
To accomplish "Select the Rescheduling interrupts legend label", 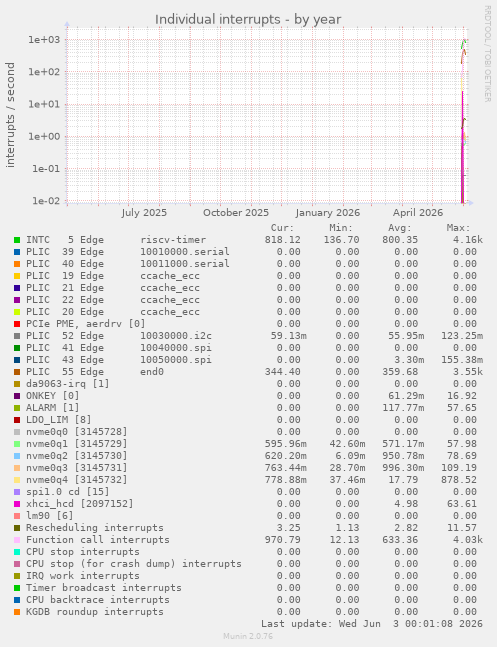I will click(95, 527).
